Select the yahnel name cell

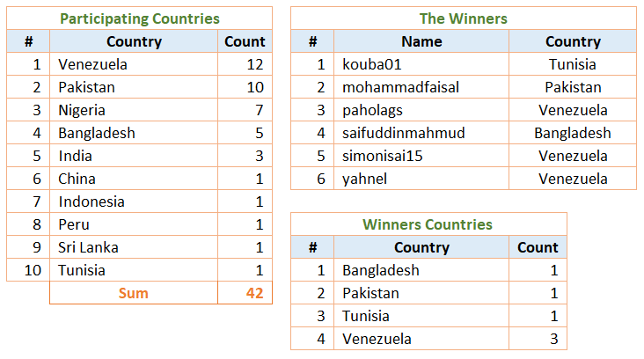[421, 179]
